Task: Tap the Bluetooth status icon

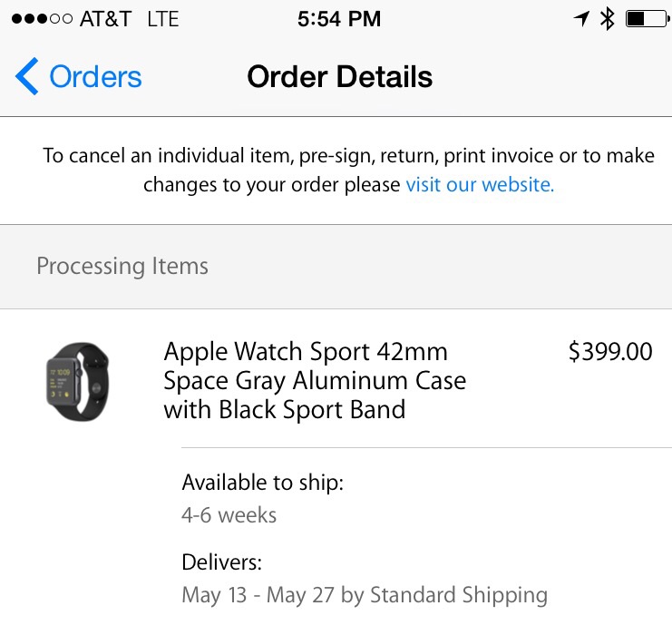Action: click(x=607, y=19)
